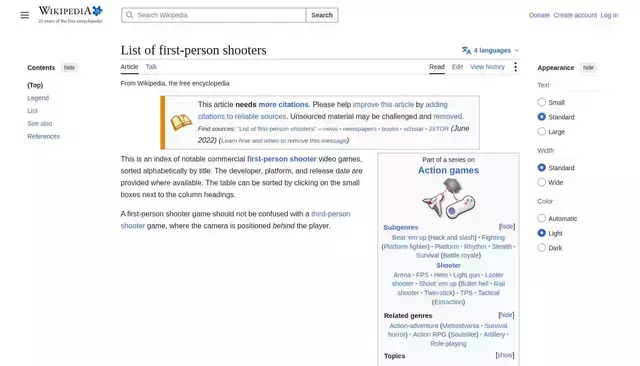
Task: Select Wide width option
Action: point(542,182)
